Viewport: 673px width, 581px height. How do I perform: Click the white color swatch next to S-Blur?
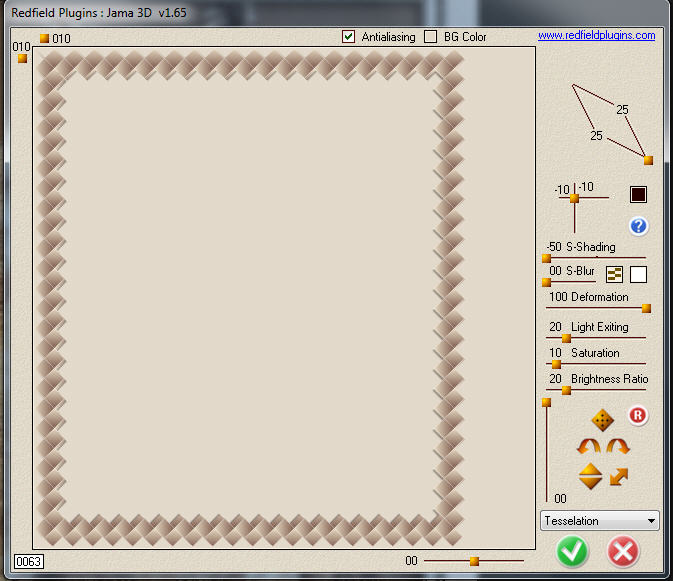(x=638, y=274)
